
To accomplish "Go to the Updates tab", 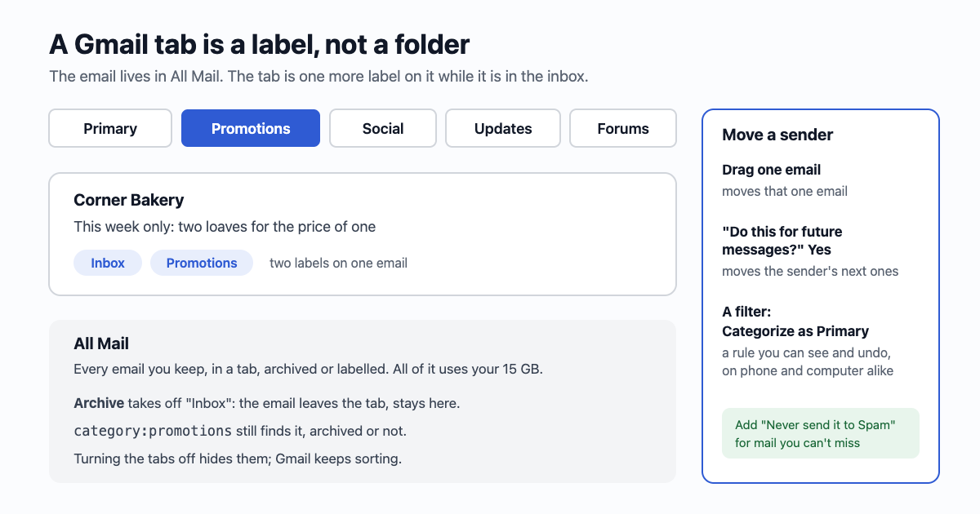I will point(503,128).
